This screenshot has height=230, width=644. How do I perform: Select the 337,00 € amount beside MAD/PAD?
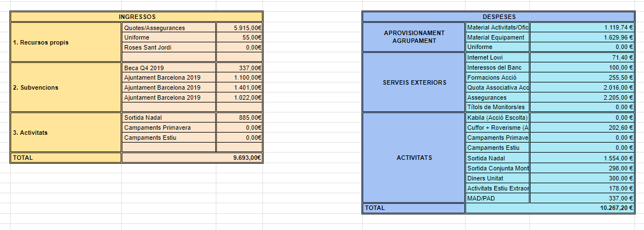tap(582, 198)
